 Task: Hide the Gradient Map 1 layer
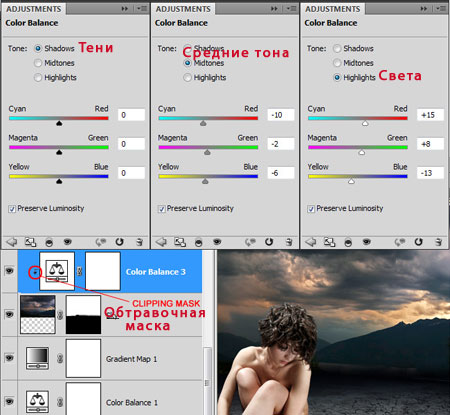[9, 358]
